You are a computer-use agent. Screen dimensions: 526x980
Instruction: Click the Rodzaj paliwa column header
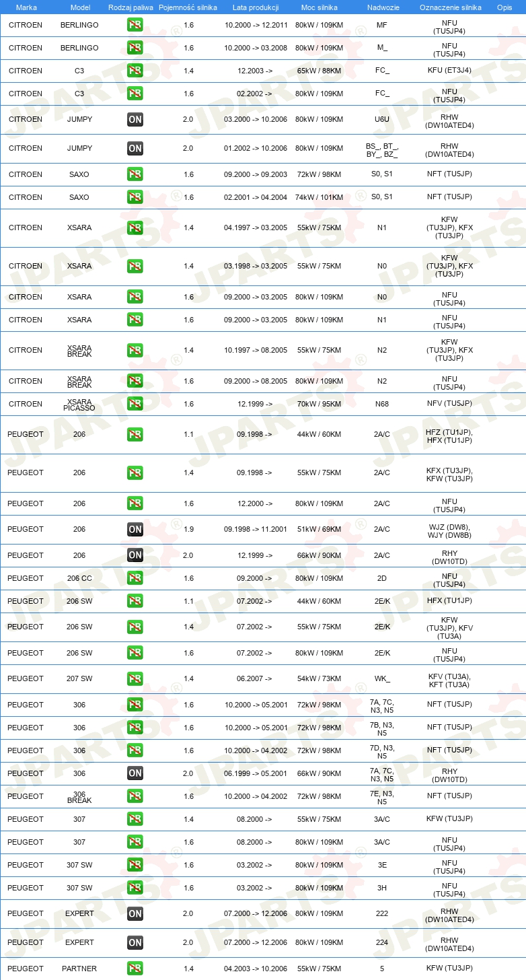130,7
